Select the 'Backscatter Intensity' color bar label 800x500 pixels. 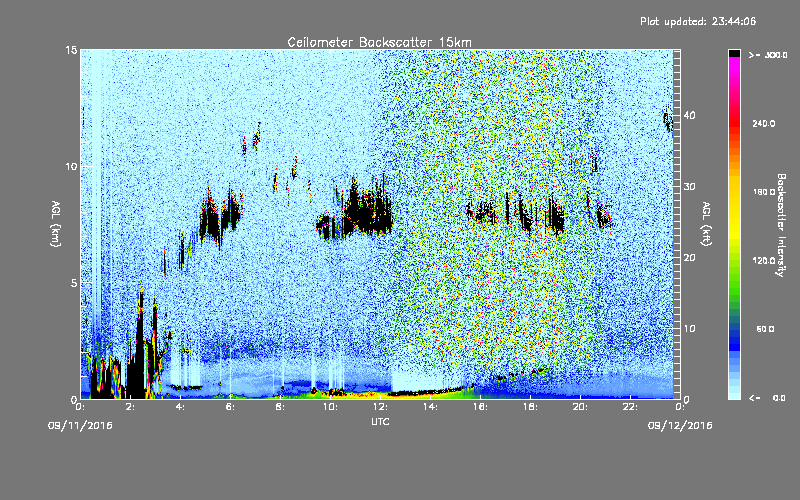(x=781, y=225)
